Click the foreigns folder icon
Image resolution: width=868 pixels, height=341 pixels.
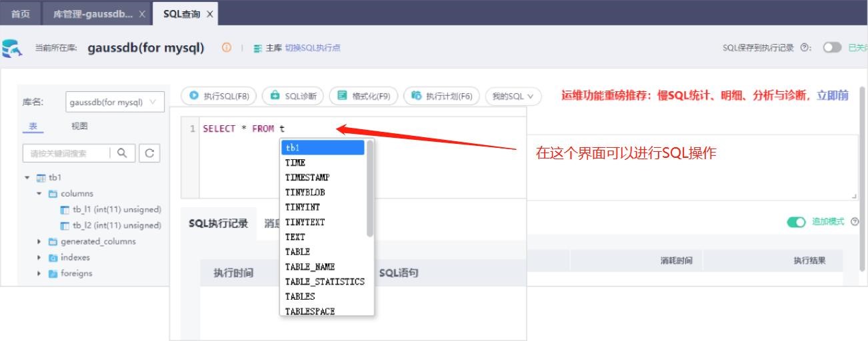coord(53,274)
